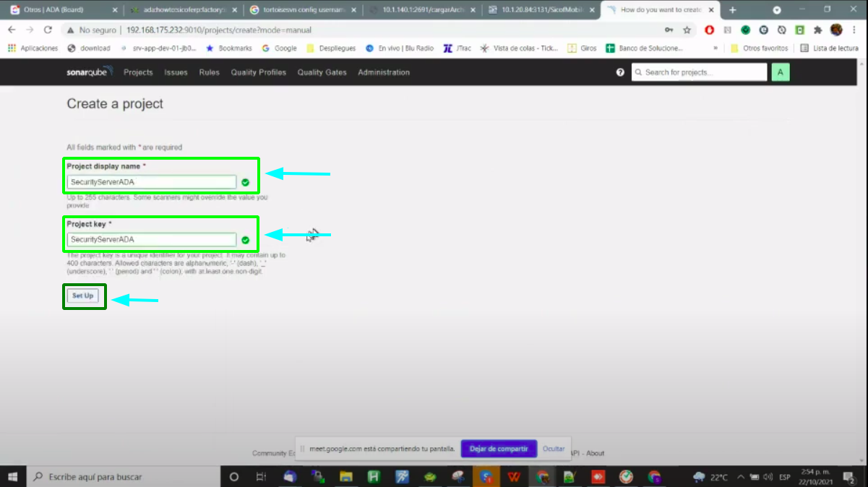Open the 'Otros favoritos' folder
This screenshot has width=868, height=487.
point(760,48)
